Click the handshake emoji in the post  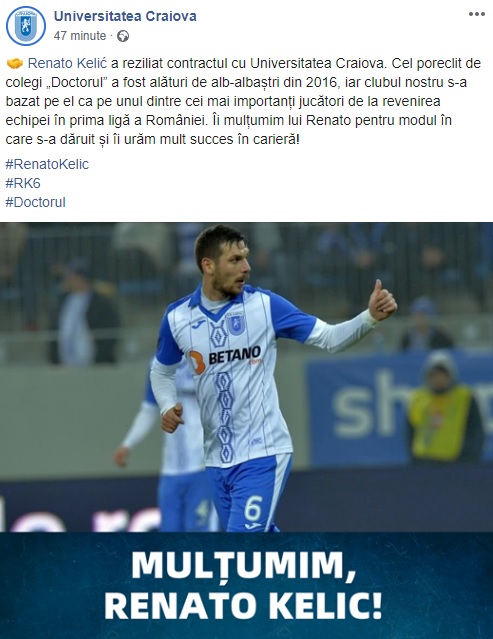[15, 64]
